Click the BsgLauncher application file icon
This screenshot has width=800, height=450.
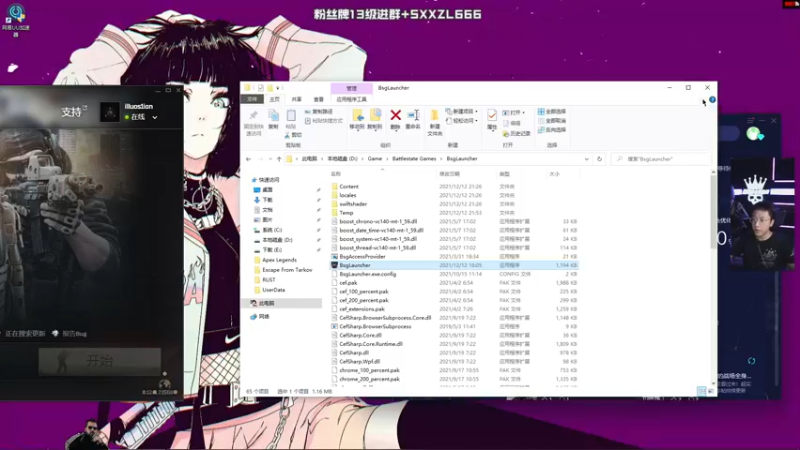click(335, 265)
